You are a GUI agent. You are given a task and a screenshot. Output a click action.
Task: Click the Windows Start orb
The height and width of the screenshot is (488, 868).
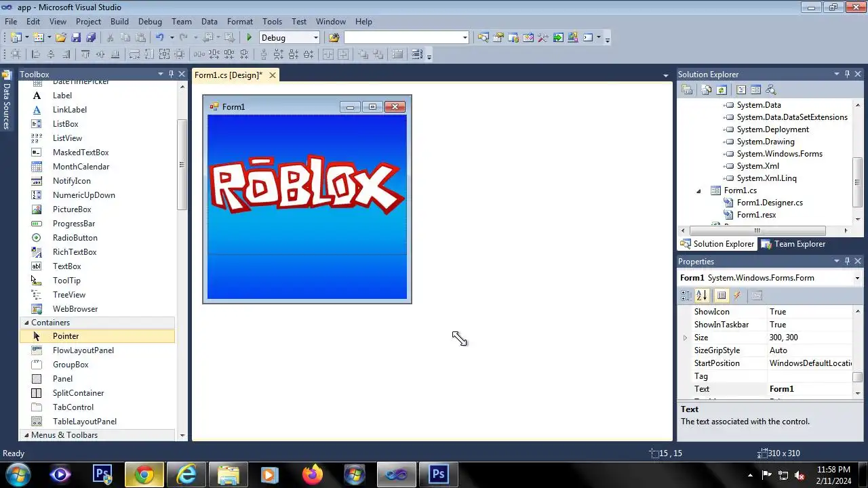tap(18, 474)
